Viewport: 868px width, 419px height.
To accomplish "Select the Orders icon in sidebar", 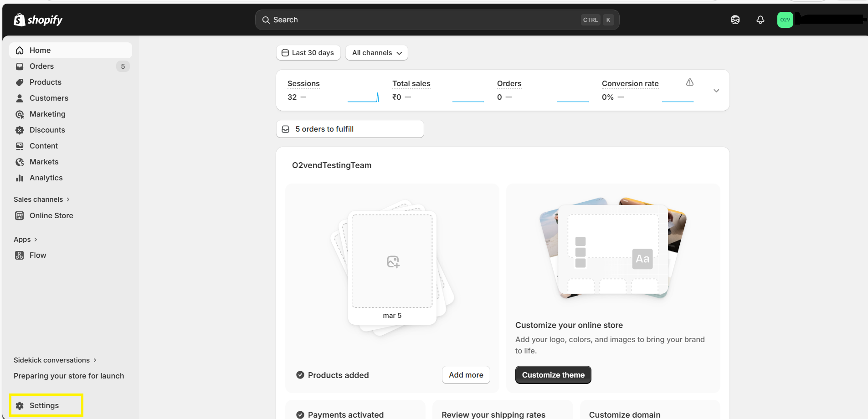I will click(x=20, y=66).
